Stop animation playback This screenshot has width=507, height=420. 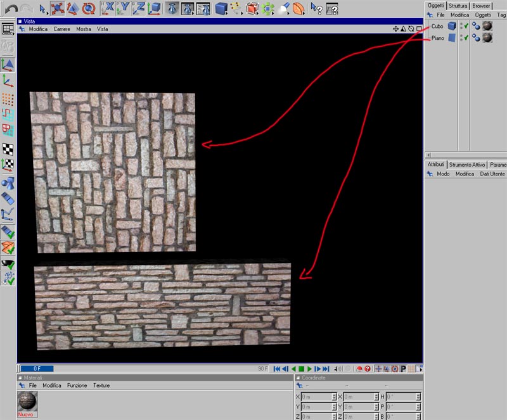point(302,369)
